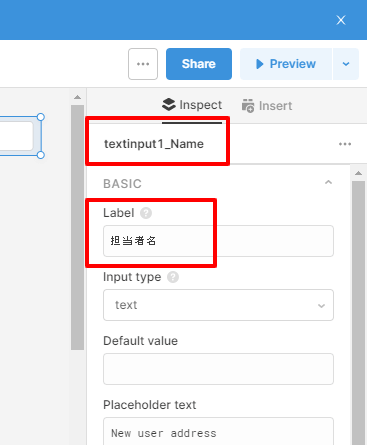Click the Insert component icon
Image resolution: width=367 pixels, height=445 pixels.
(x=248, y=106)
